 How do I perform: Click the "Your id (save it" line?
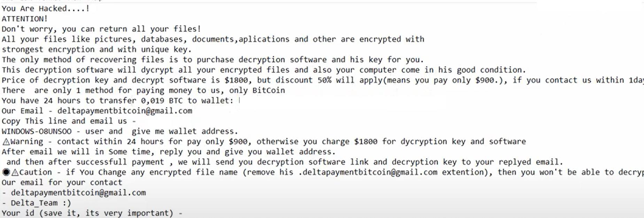tap(87, 213)
